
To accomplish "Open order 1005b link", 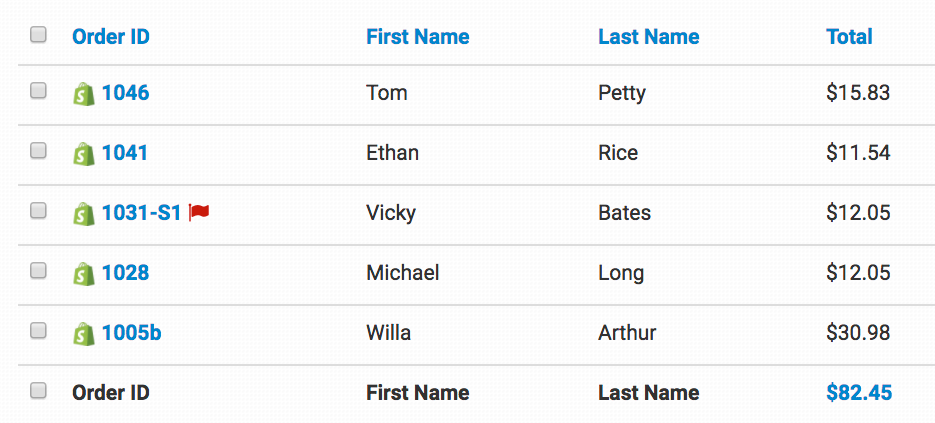I will tap(131, 333).
